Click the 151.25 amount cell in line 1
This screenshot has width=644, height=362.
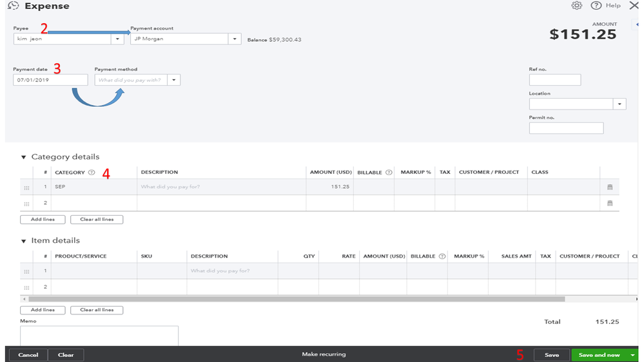[330, 187]
